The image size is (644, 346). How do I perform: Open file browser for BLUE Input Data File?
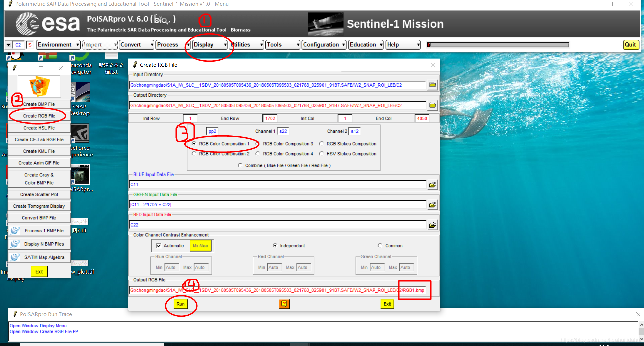pyautogui.click(x=432, y=185)
